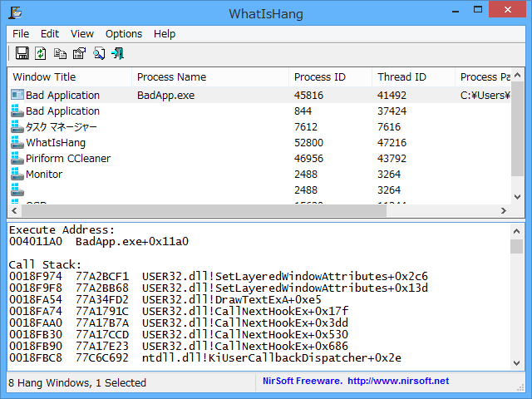532x399 pixels.
Task: Click list's horizontal scrollbar left arrow
Action: click(14, 210)
